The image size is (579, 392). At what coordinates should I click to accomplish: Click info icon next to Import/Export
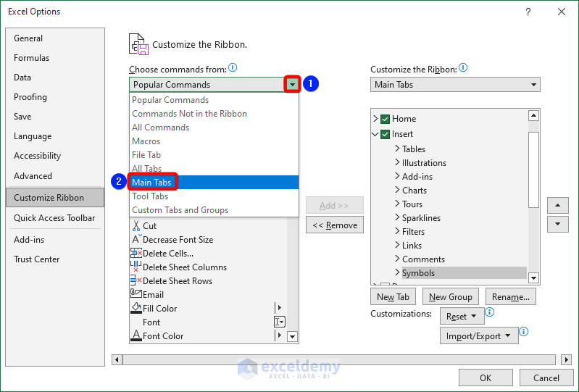pos(524,331)
